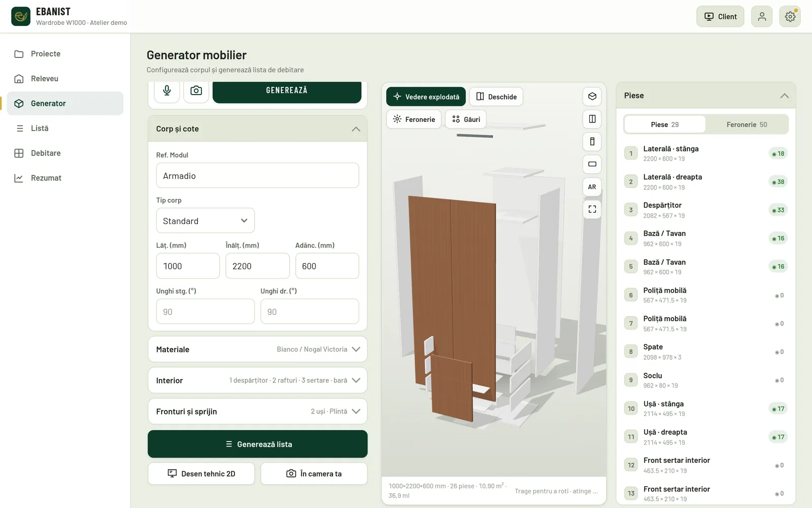Open the AR view button
812x508 pixels.
coord(592,187)
